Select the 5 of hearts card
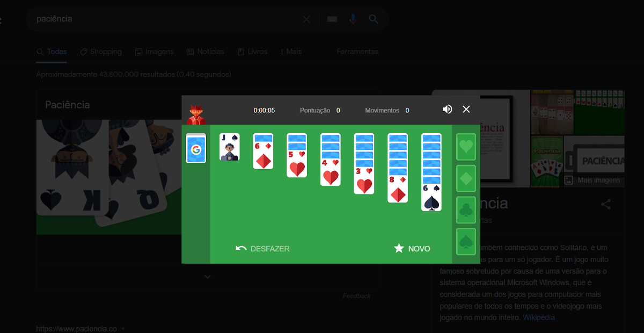 click(x=297, y=163)
